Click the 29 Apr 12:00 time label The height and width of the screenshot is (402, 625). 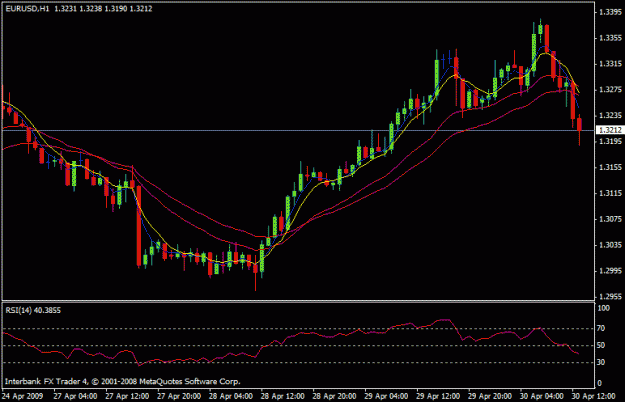point(438,396)
